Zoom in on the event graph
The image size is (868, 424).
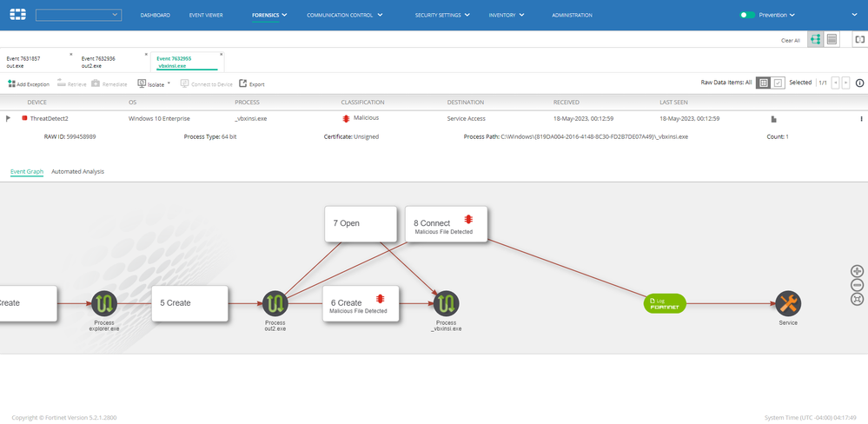(857, 271)
